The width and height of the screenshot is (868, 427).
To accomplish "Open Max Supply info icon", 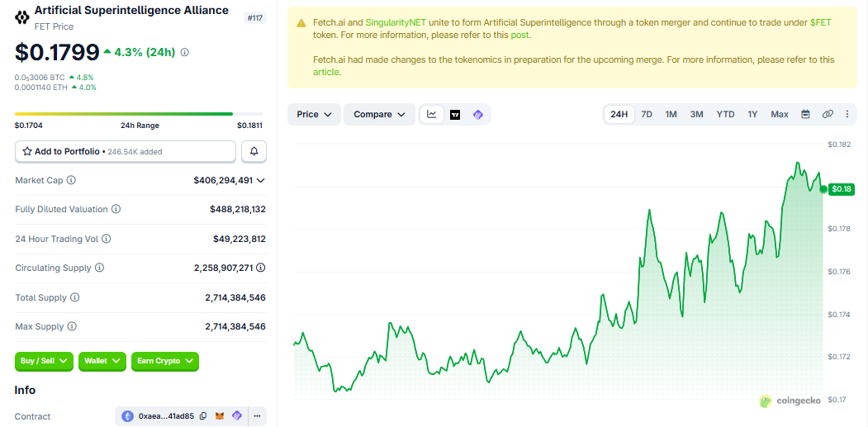I will click(72, 327).
